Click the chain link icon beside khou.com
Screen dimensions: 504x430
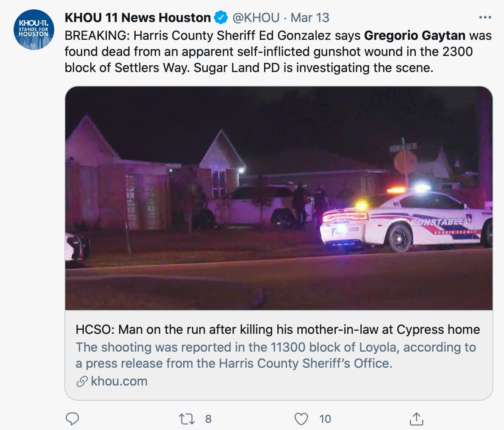[x=82, y=381]
